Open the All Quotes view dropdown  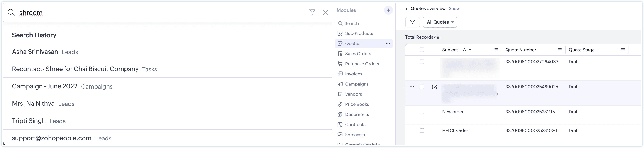[440, 22]
